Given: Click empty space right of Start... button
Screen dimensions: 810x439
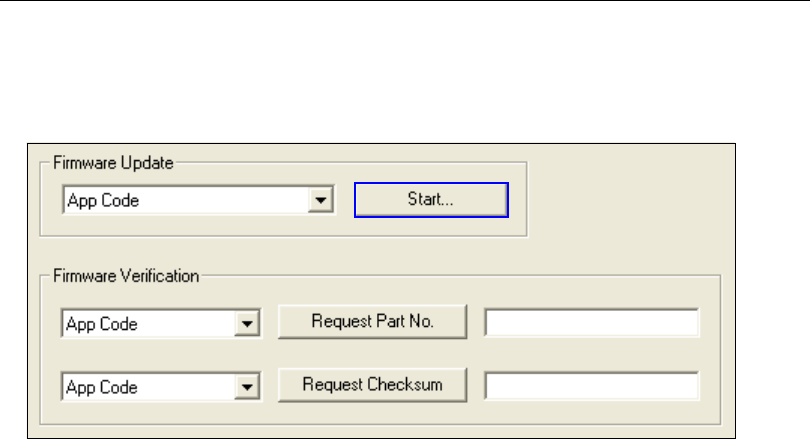Looking at the screenshot, I should tap(517, 201).
